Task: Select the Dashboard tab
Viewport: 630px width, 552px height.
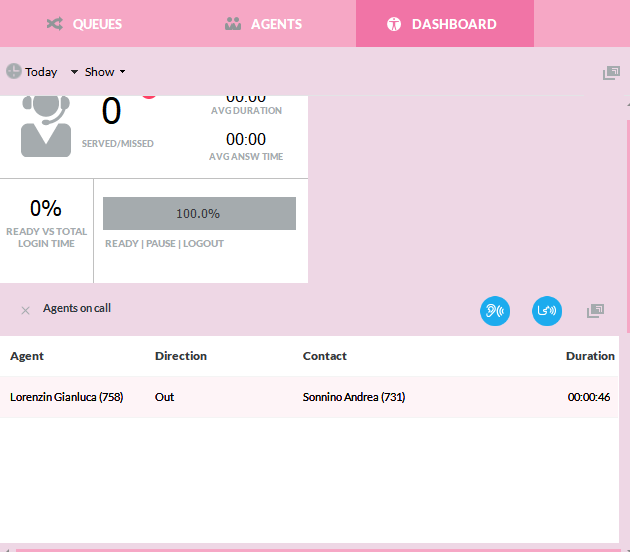Action: [443, 24]
